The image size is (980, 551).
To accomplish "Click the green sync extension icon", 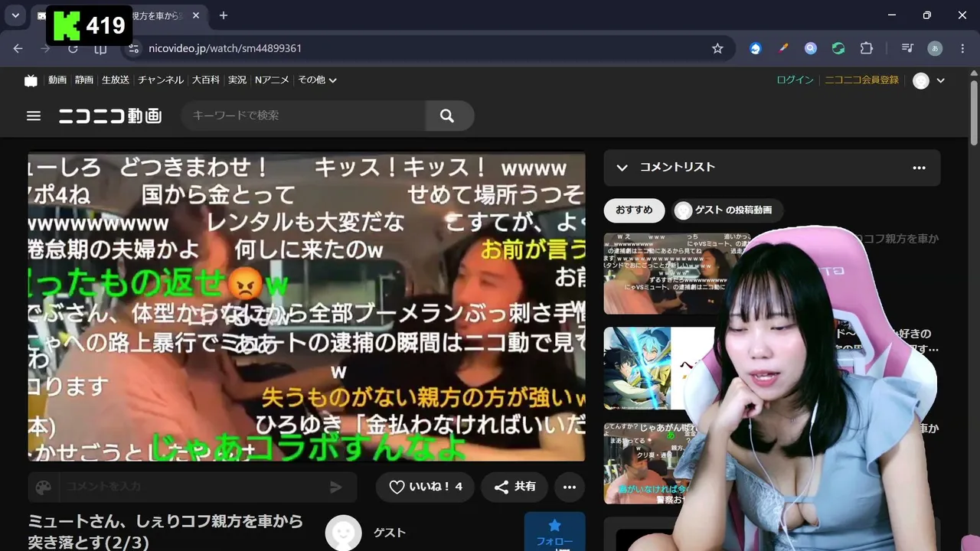I will (x=838, y=48).
